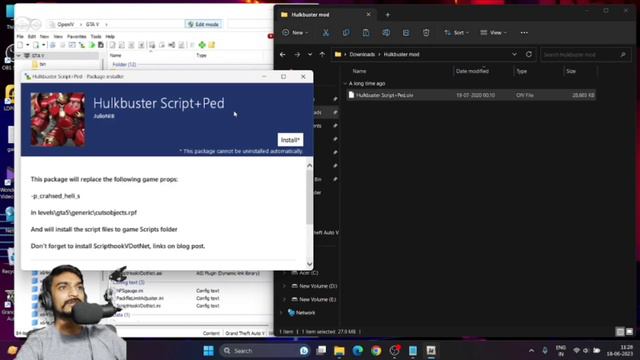Collapse the Folder (12) group in OpenIV

tap(124, 64)
